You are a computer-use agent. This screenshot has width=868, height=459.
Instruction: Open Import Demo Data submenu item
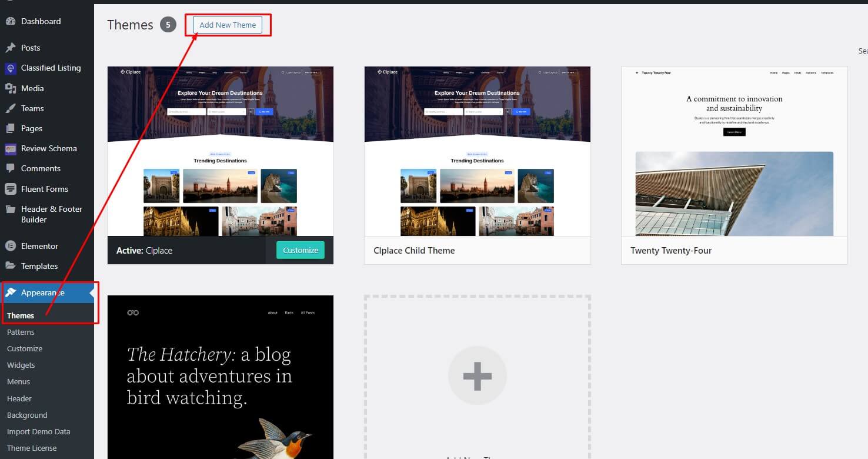click(x=39, y=431)
